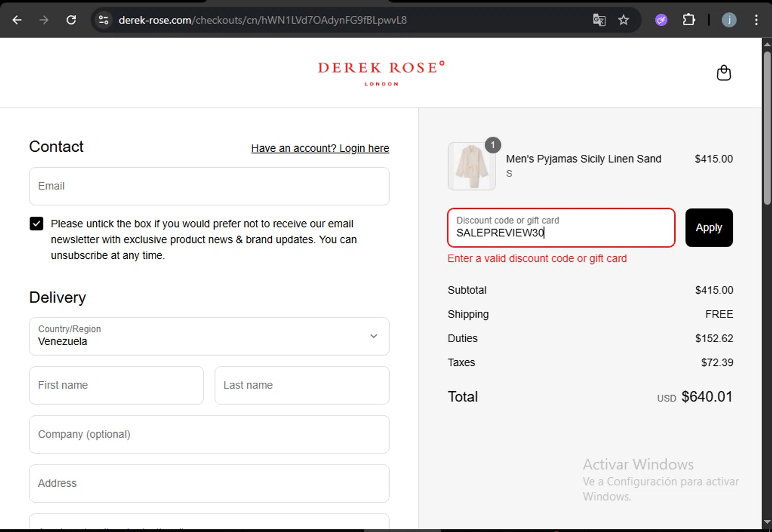Click 'Men's Pyjamas Sicily Linen Sand' product name

point(583,159)
